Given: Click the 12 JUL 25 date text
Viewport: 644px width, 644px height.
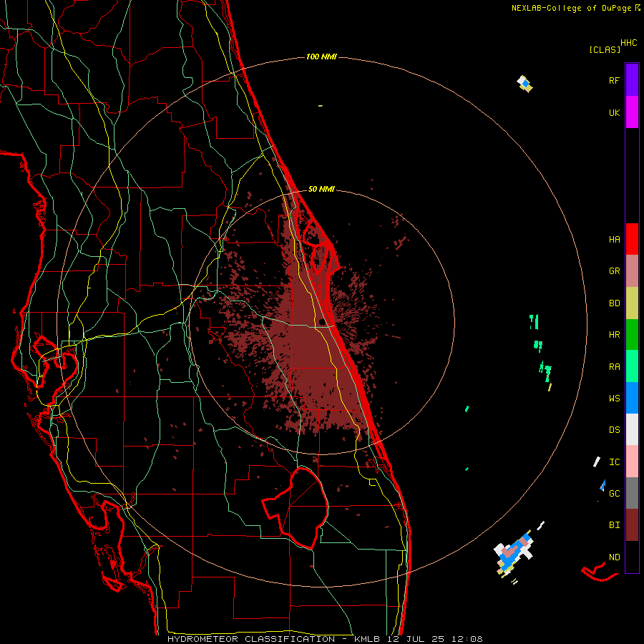Looking at the screenshot, I should (x=416, y=639).
